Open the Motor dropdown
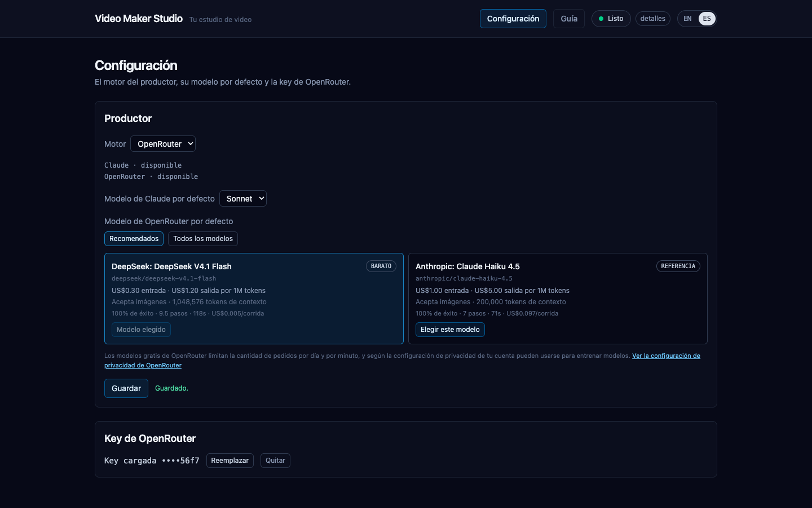812x508 pixels. point(163,144)
